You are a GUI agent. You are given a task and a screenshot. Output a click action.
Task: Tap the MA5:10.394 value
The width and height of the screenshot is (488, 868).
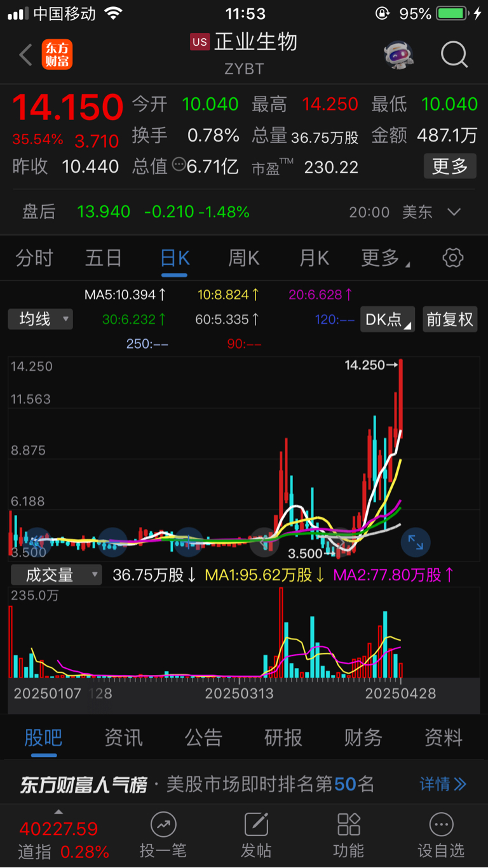coord(126,295)
